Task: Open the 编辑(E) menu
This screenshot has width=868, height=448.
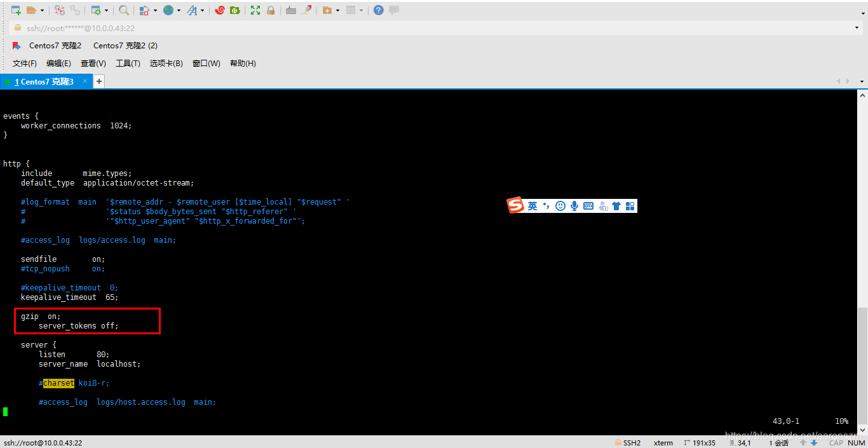Action: pos(58,64)
